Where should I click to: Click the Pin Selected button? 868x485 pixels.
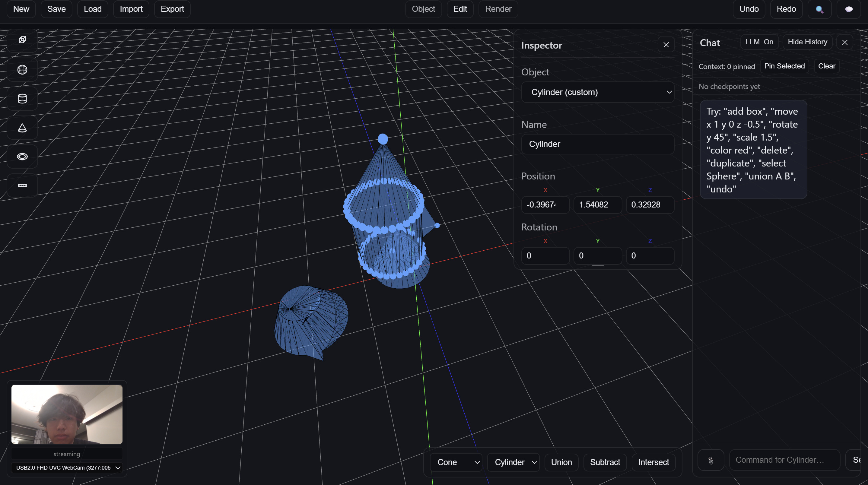[784, 66]
